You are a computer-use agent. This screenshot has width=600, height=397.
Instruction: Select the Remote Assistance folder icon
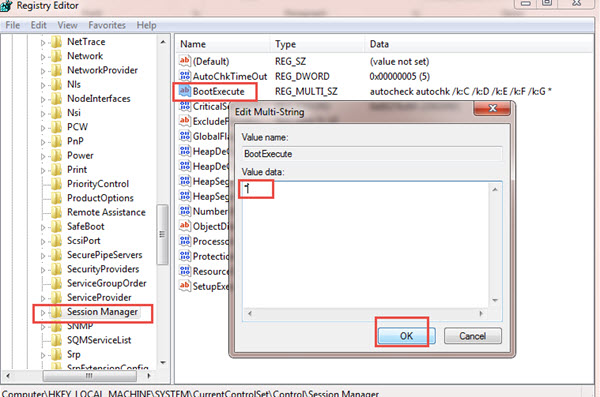56,212
